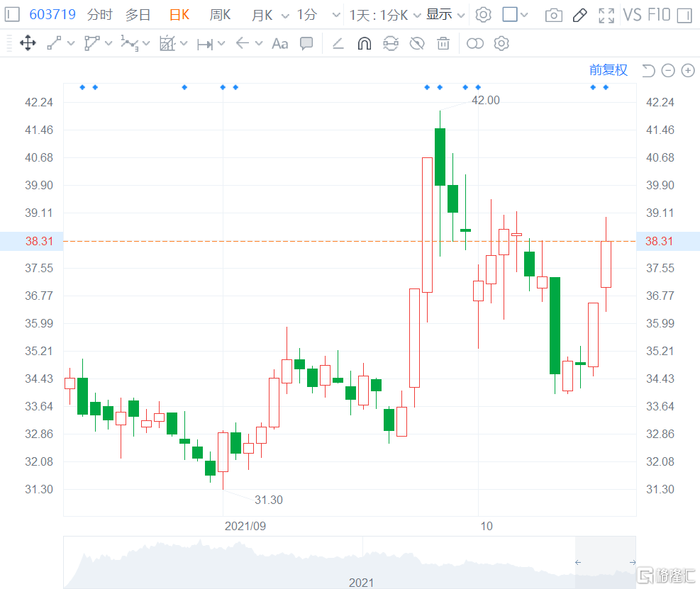
Task: Select the range extension arrow tool
Action: (205, 44)
